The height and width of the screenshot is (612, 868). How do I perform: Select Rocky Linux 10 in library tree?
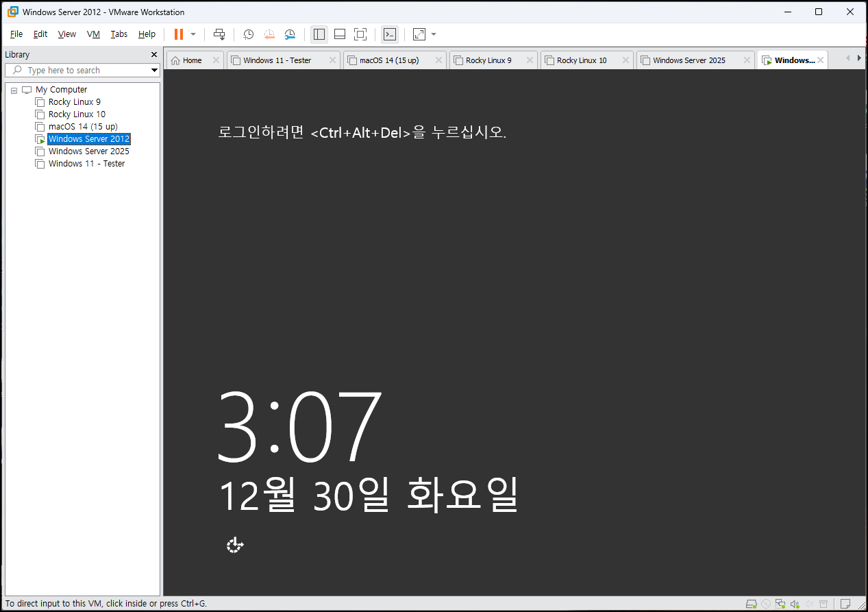77,114
